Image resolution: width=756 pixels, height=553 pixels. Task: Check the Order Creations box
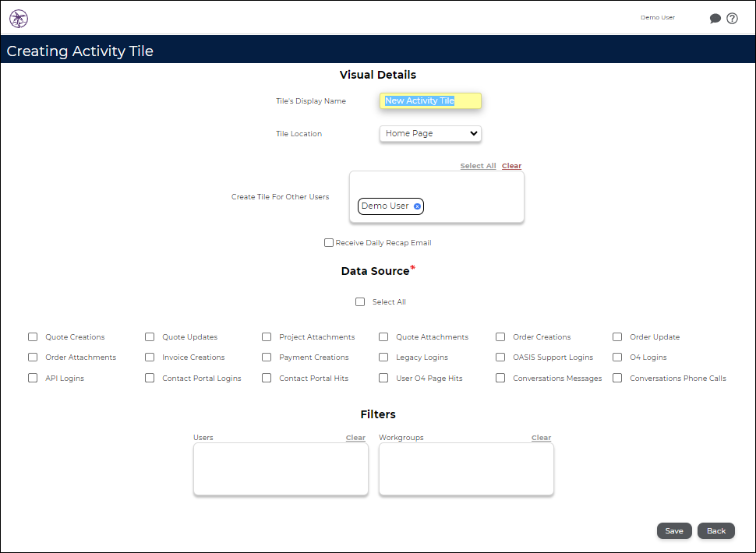[500, 336]
